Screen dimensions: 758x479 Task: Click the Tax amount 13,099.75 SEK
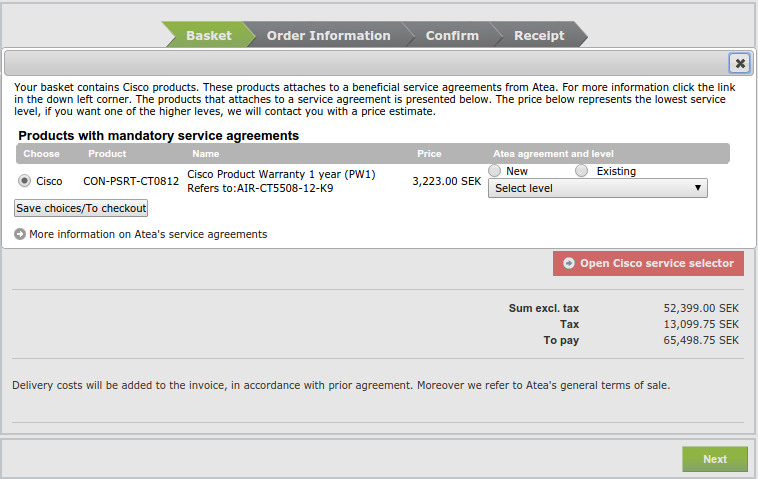click(701, 324)
